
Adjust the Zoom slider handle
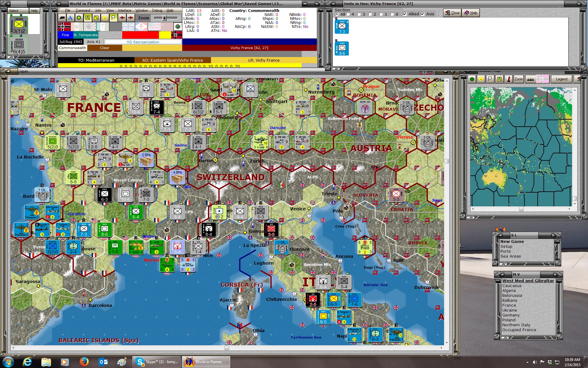tap(164, 18)
